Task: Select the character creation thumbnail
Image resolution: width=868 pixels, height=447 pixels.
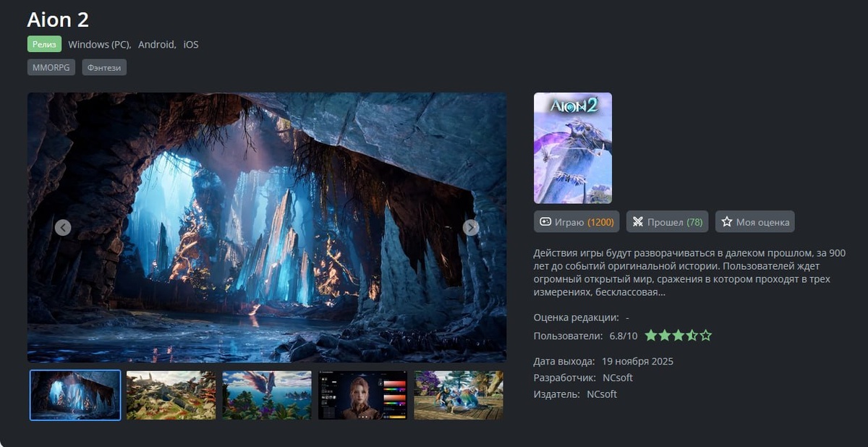Action: coord(363,395)
